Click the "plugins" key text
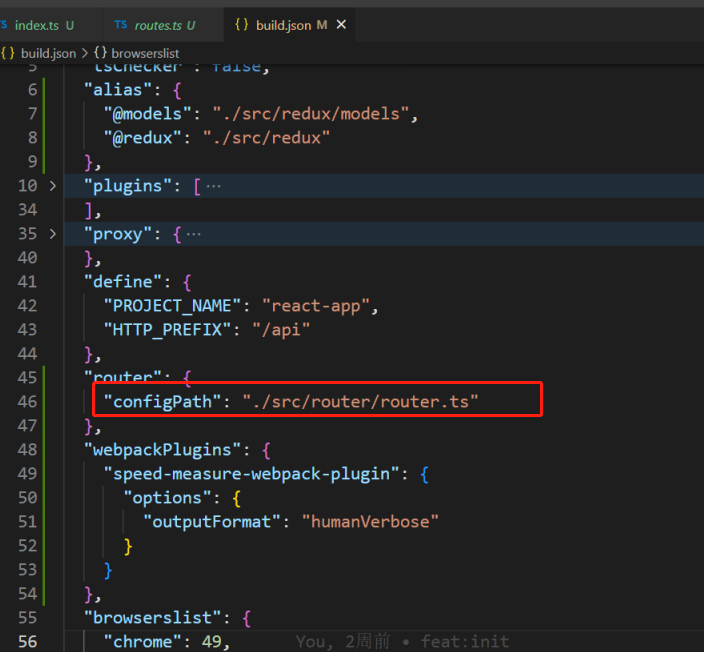The height and width of the screenshot is (652, 704). pyautogui.click(x=128, y=186)
